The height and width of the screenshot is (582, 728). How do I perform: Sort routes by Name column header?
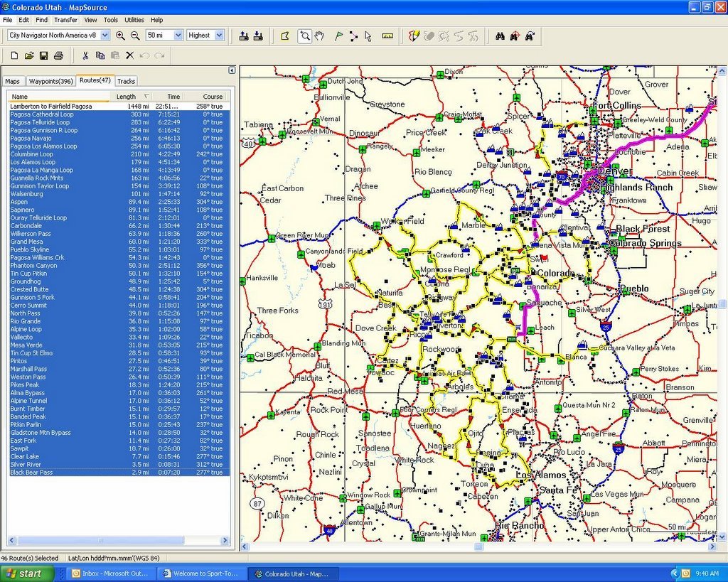click(58, 97)
